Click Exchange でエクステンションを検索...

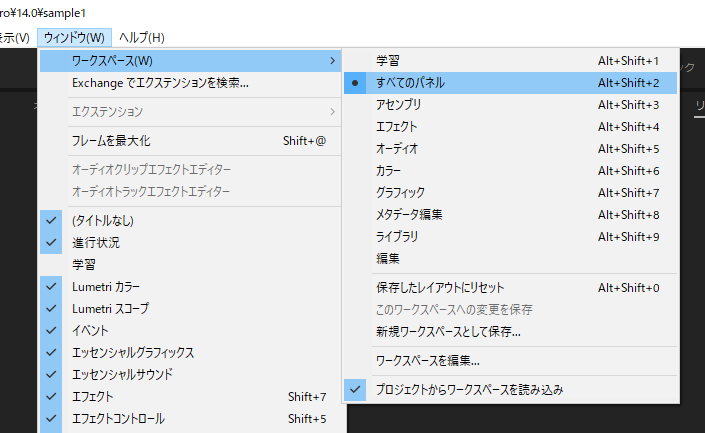coord(191,83)
